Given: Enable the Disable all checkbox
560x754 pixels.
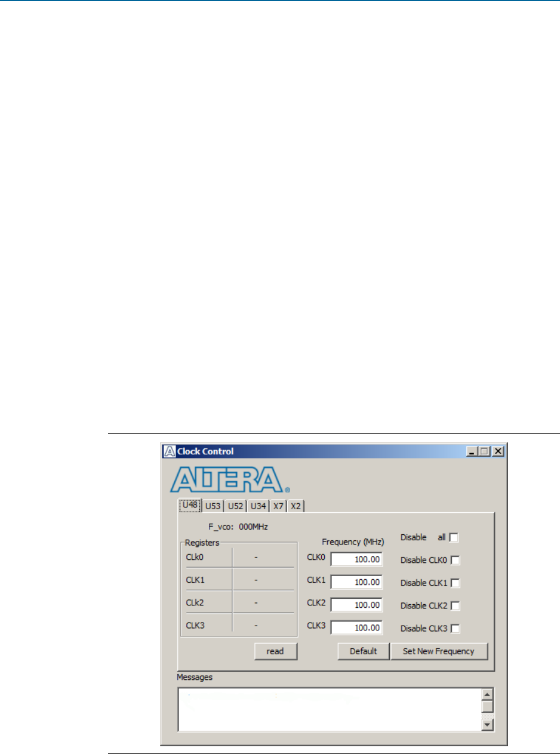Looking at the screenshot, I should pyautogui.click(x=454, y=538).
